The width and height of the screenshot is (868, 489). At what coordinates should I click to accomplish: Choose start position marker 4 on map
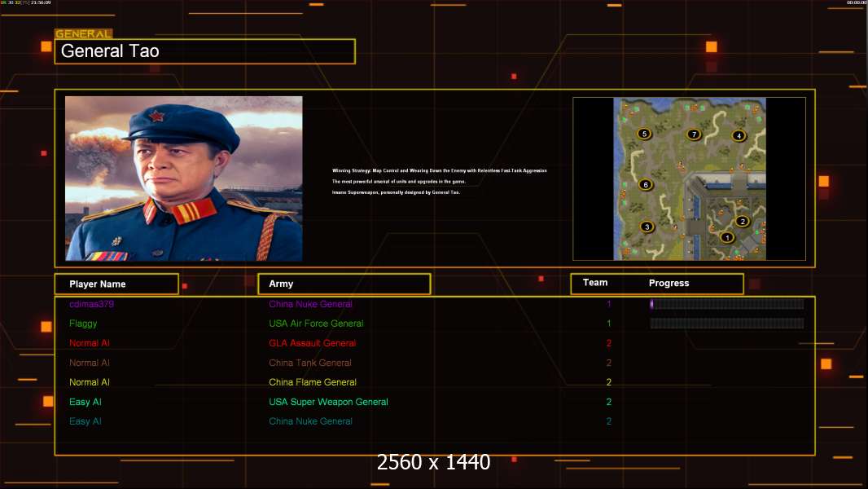click(739, 136)
